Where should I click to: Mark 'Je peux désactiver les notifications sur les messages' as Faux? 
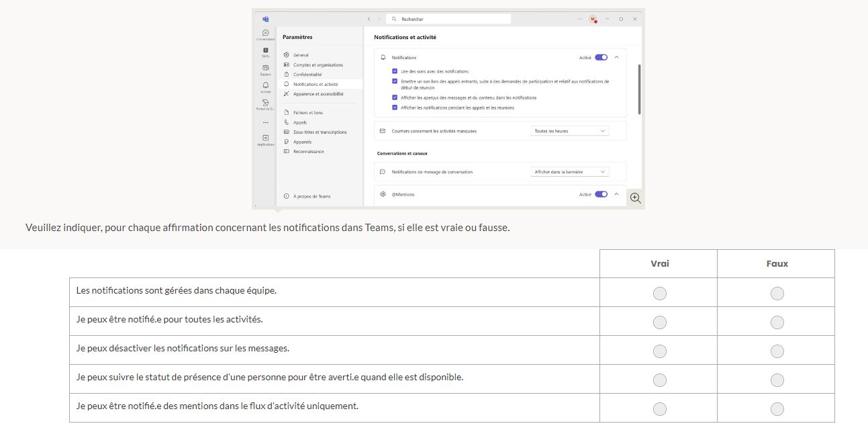[777, 351]
